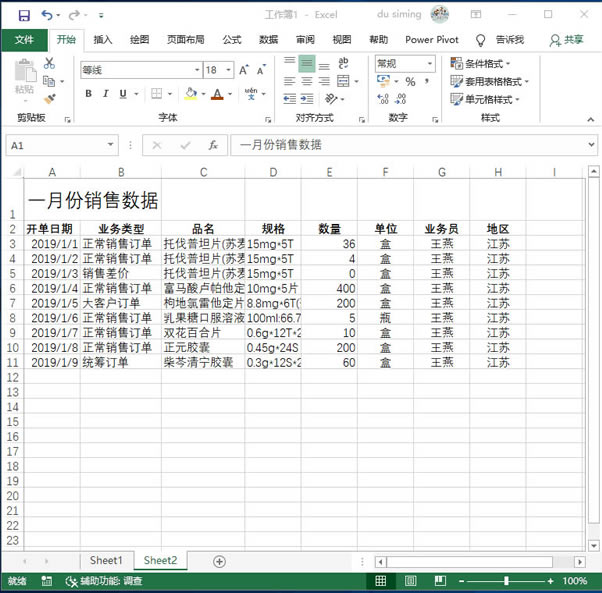The width and height of the screenshot is (602, 593).
Task: Open 条件格式 conditional formatting
Action: pyautogui.click(x=480, y=63)
